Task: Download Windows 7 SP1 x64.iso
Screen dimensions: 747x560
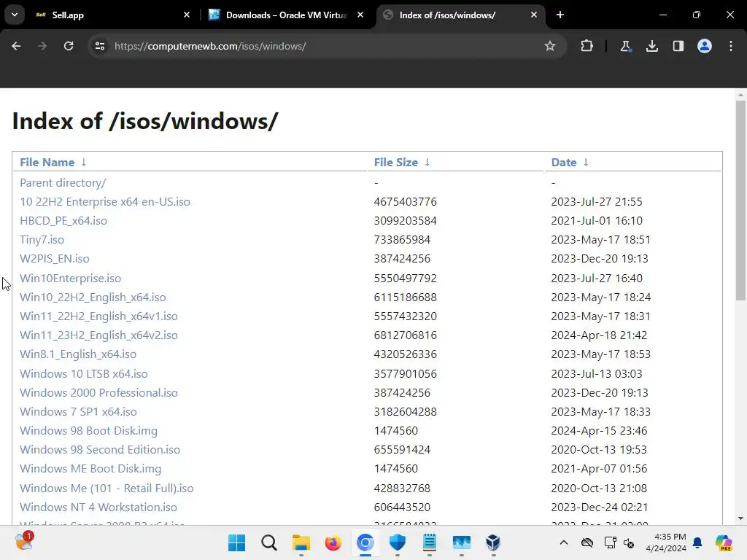Action: (x=78, y=412)
